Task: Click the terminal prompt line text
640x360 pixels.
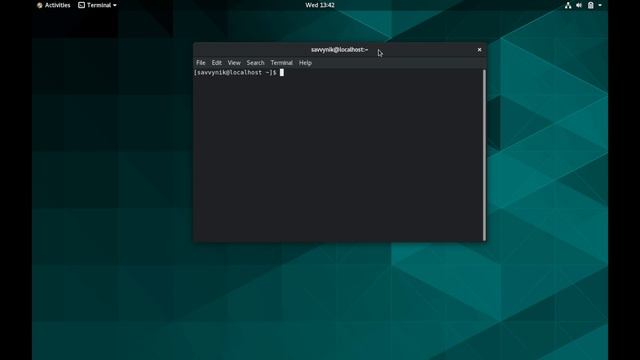Action: tap(236, 73)
